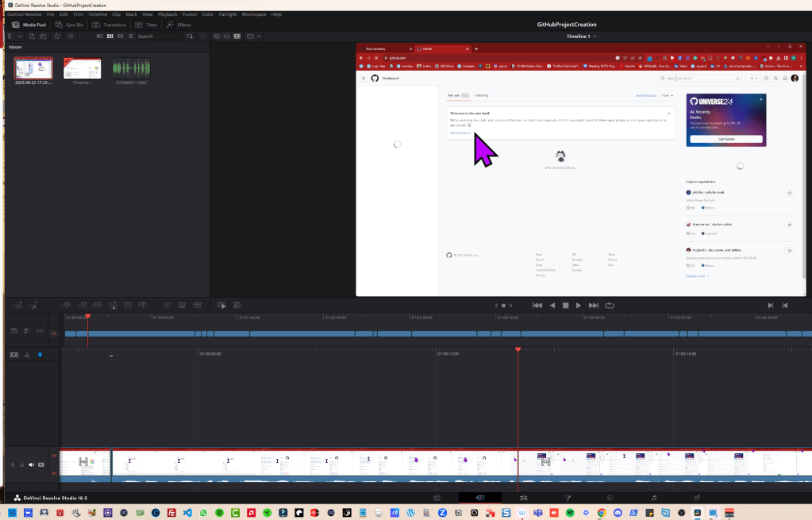The height and width of the screenshot is (520, 812).
Task: Click the relink media chain icon
Action: [71, 37]
